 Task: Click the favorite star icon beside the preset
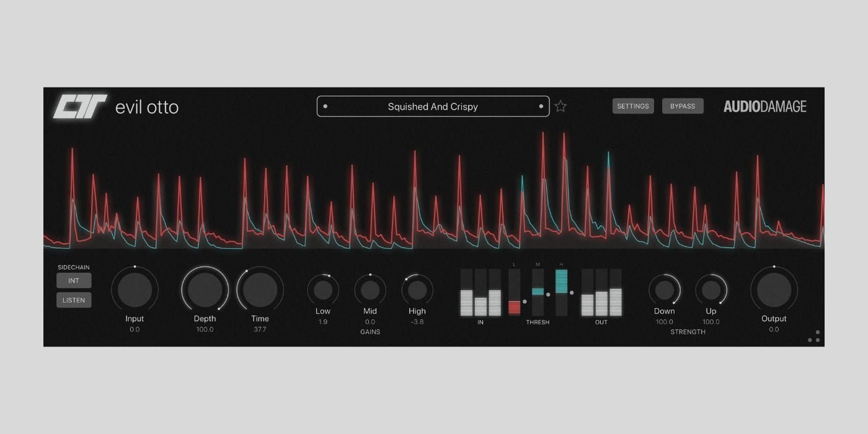point(560,107)
